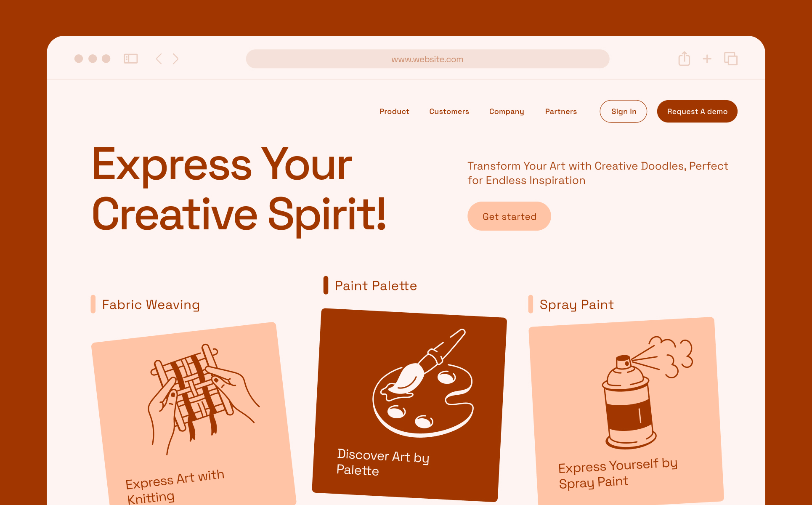Open the Customers menu item
Image resolution: width=812 pixels, height=505 pixels.
click(x=449, y=112)
